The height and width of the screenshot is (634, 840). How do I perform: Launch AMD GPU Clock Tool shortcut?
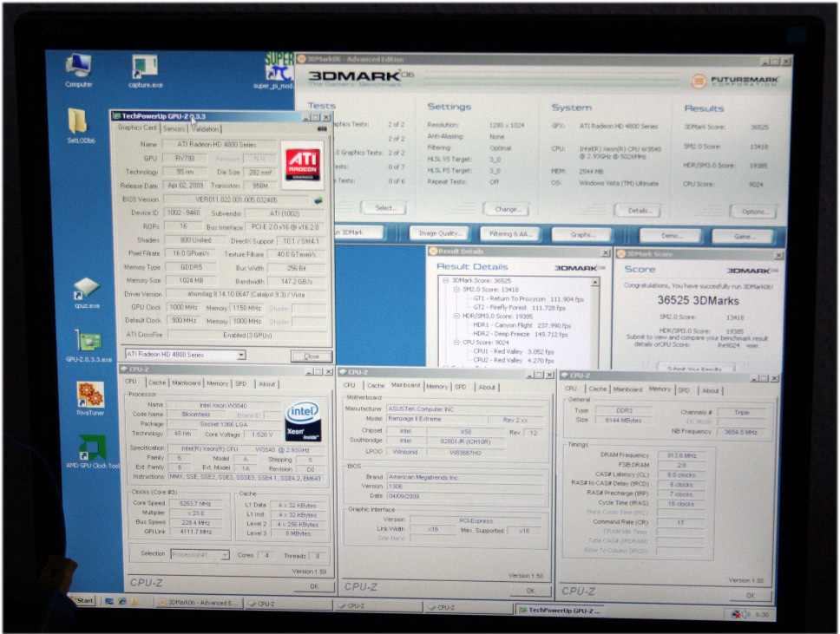[93, 451]
